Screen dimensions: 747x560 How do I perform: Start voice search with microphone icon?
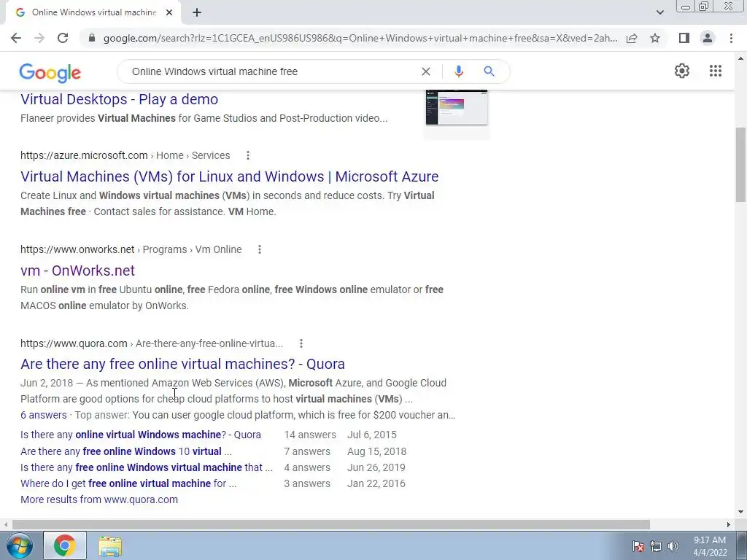point(459,71)
